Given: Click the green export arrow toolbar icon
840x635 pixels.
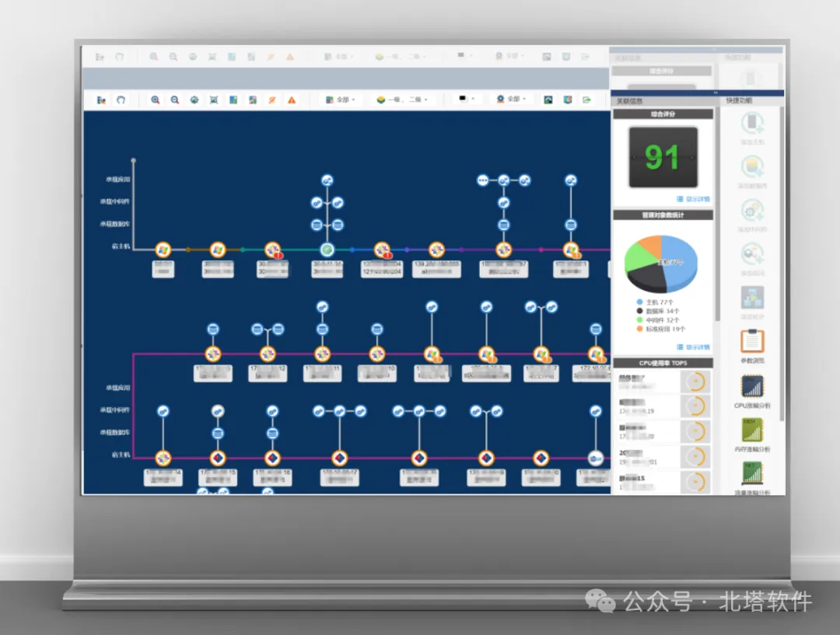Looking at the screenshot, I should pos(587,99).
